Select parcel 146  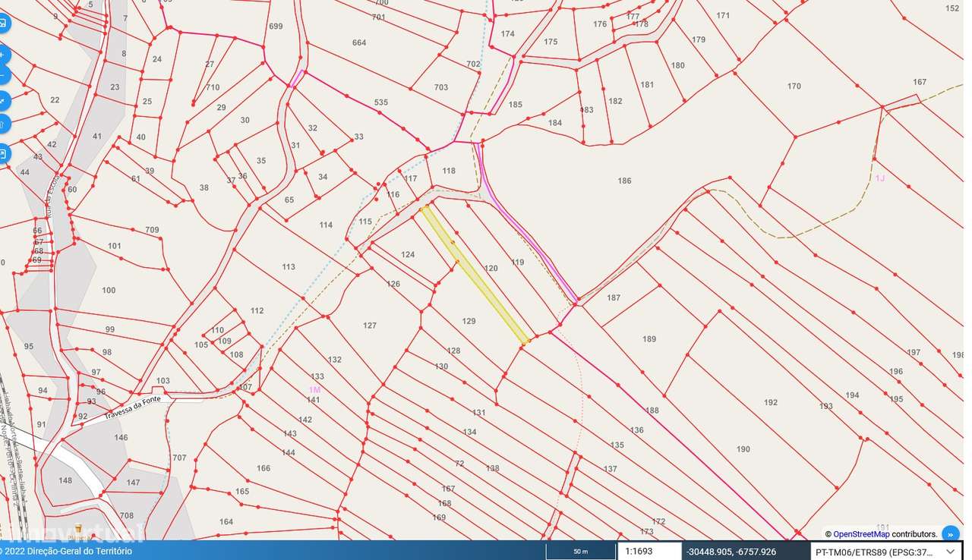click(121, 437)
